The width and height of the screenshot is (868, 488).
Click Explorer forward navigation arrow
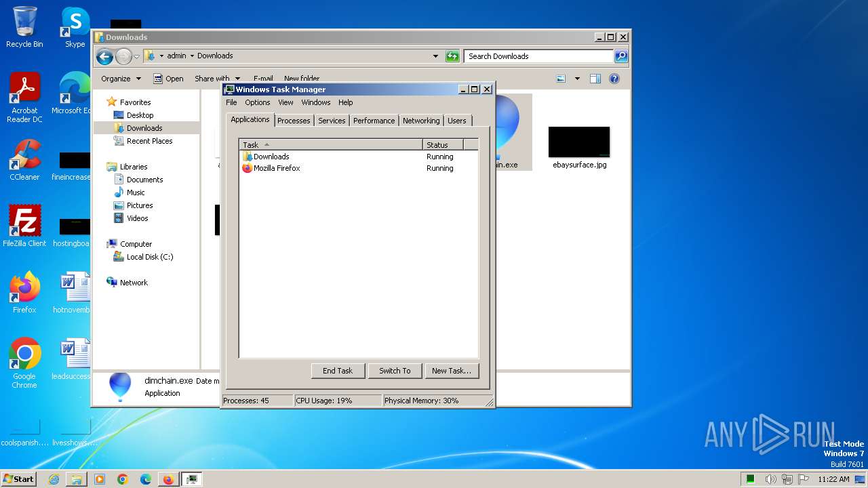[123, 56]
